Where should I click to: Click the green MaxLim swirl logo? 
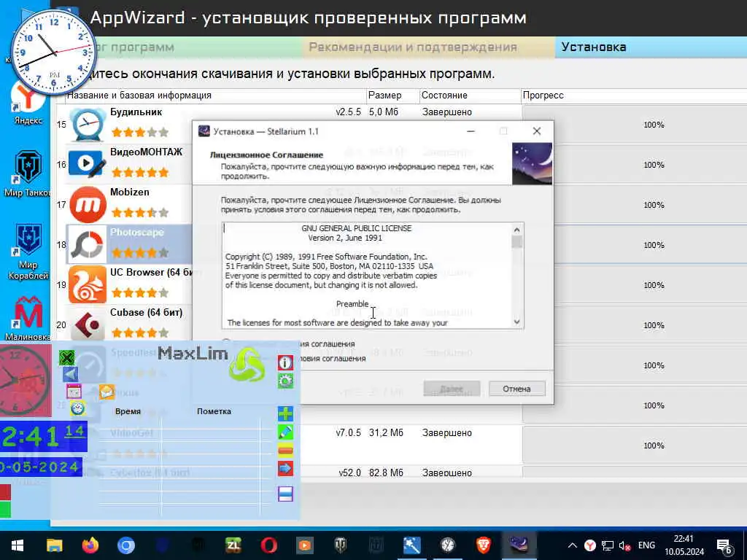click(x=247, y=365)
